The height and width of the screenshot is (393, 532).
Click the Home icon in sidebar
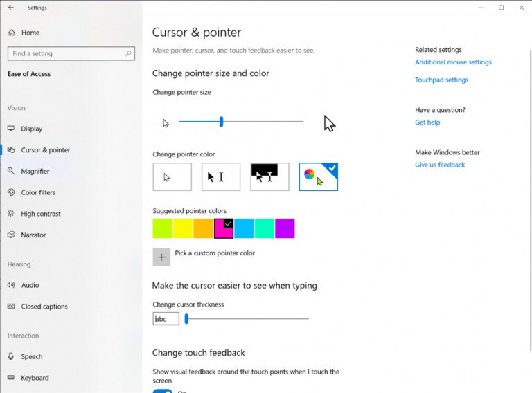[11, 33]
